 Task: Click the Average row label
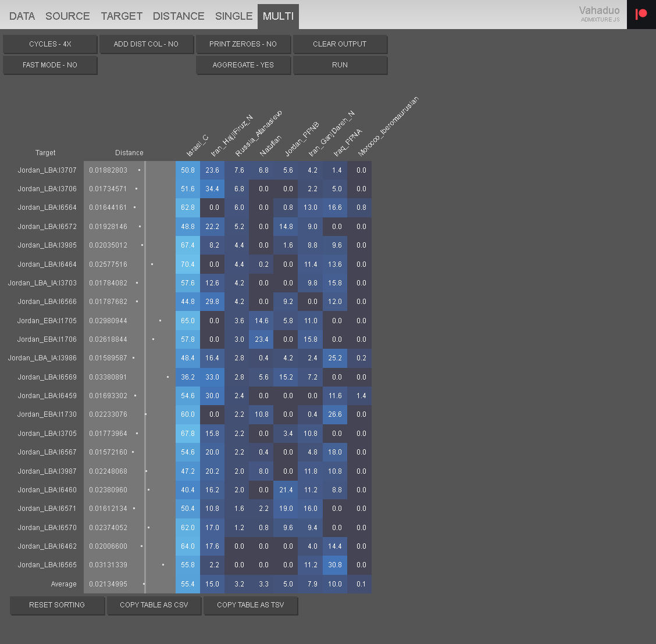pyautogui.click(x=63, y=584)
